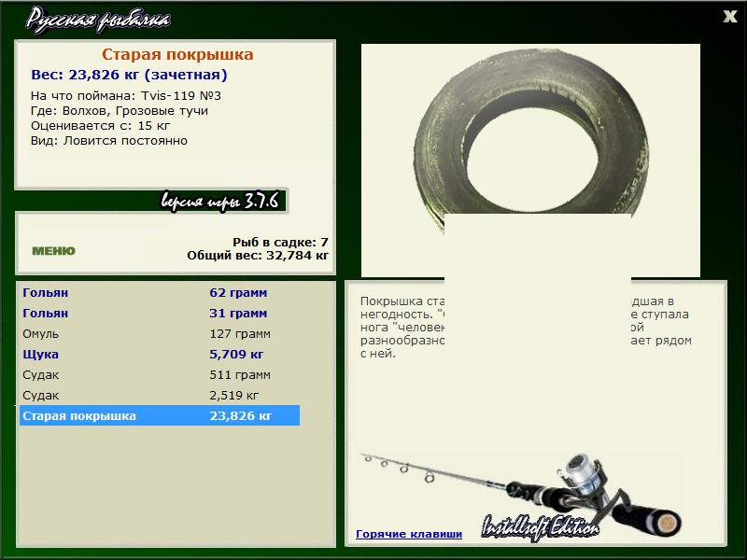Select the Судак 511 грамм row
This screenshot has width=747, height=560.
coord(160,374)
